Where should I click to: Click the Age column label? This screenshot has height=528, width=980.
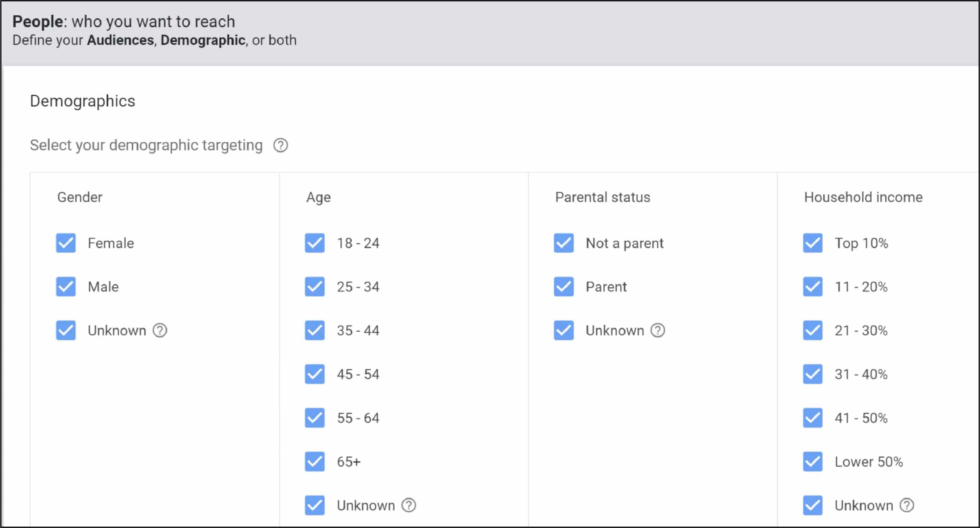point(318,198)
